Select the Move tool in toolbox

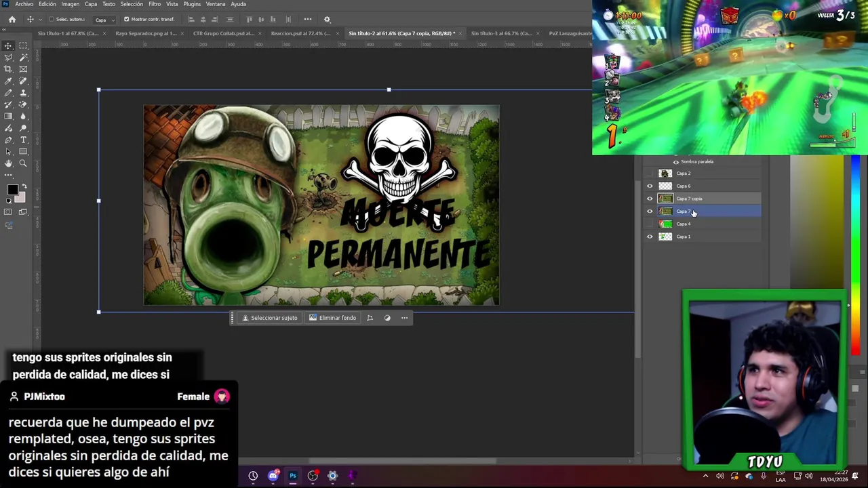point(8,45)
